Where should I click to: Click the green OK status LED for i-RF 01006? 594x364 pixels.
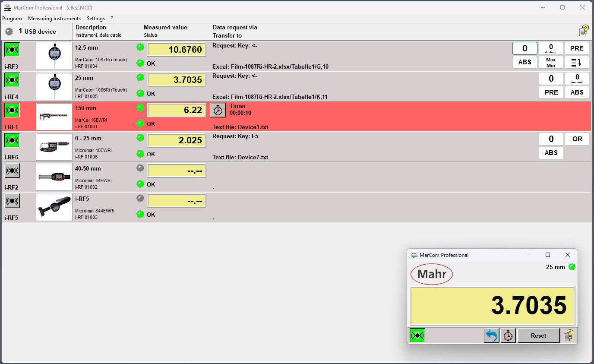(140, 154)
